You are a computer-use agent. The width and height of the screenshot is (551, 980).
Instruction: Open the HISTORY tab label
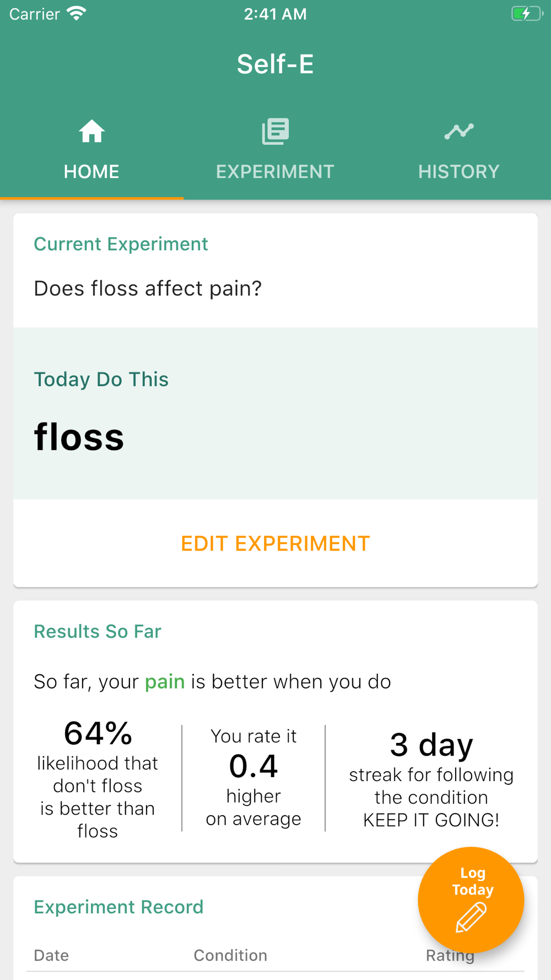click(x=459, y=171)
